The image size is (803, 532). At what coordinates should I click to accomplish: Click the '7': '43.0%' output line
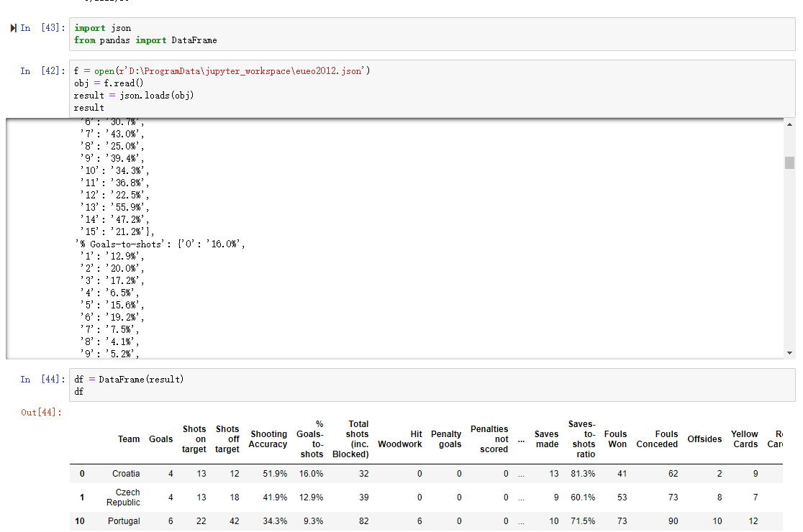(x=112, y=134)
